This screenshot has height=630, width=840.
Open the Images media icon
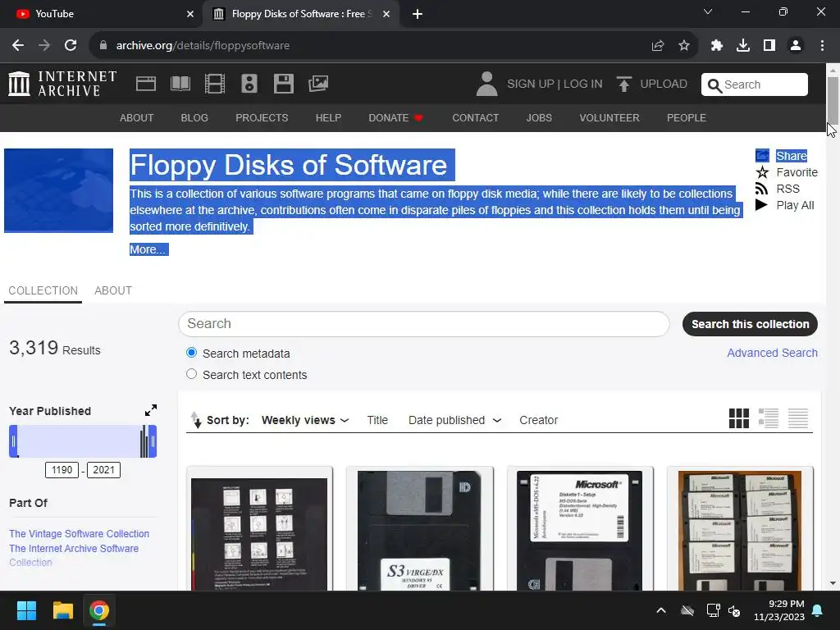(x=318, y=84)
